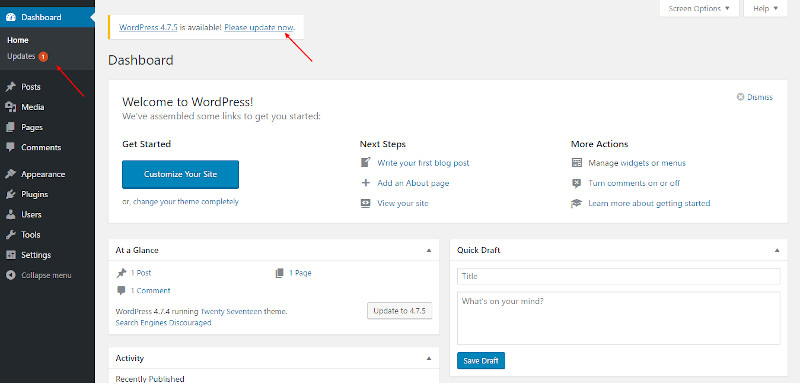Open the Screen Options dropdown
800x383 pixels.
point(699,9)
